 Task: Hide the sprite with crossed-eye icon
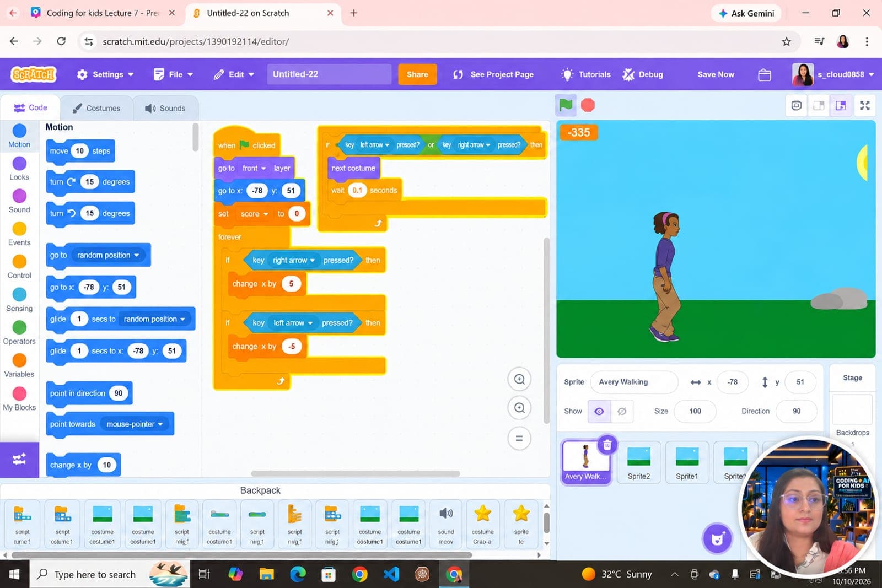(622, 411)
